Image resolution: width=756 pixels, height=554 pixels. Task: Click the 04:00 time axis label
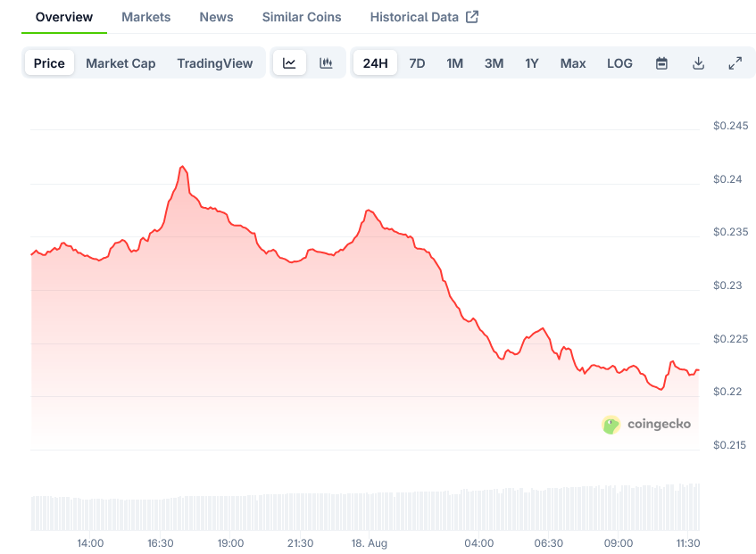pos(478,543)
